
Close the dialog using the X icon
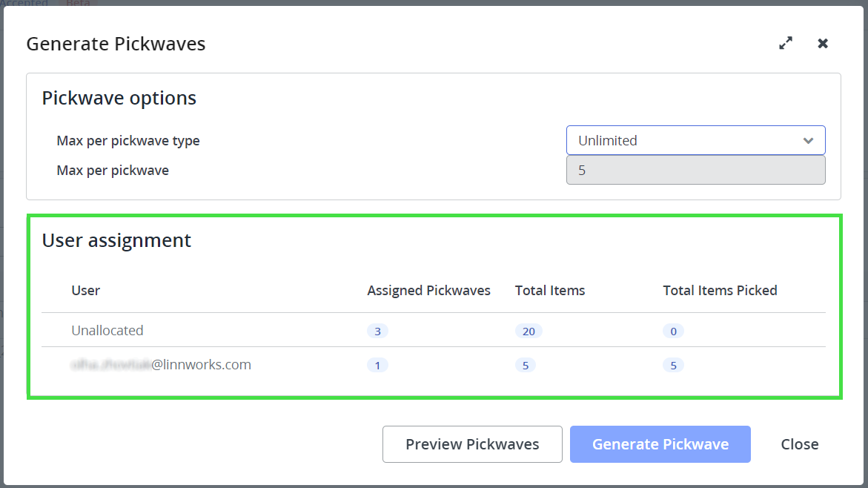(x=823, y=44)
